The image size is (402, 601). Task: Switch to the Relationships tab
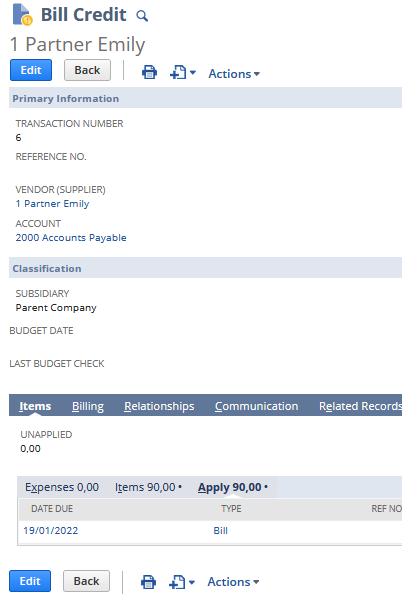point(159,406)
